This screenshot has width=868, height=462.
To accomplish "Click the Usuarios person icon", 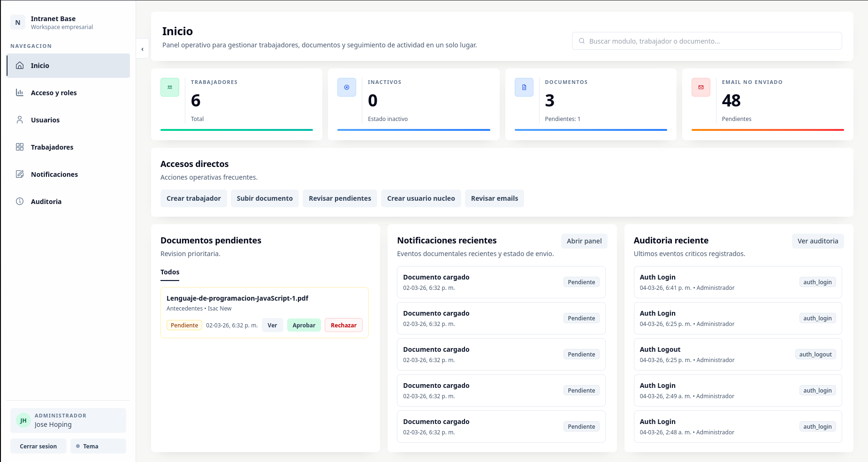I will 20,120.
